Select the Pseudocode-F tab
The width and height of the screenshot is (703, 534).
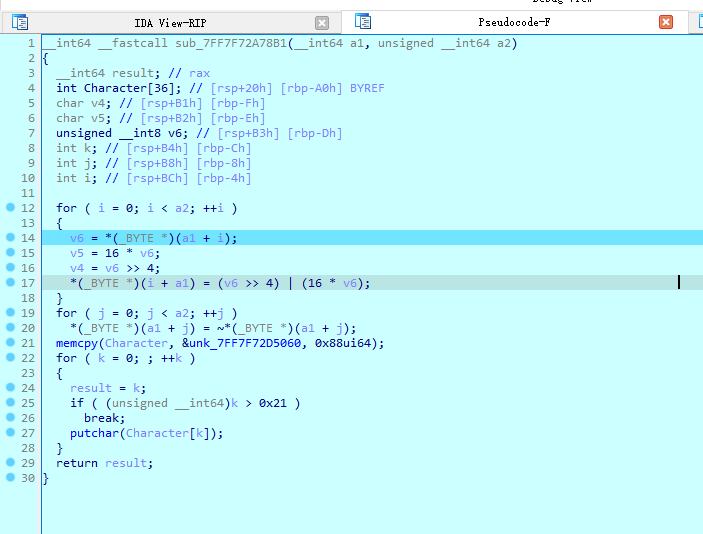coord(510,22)
